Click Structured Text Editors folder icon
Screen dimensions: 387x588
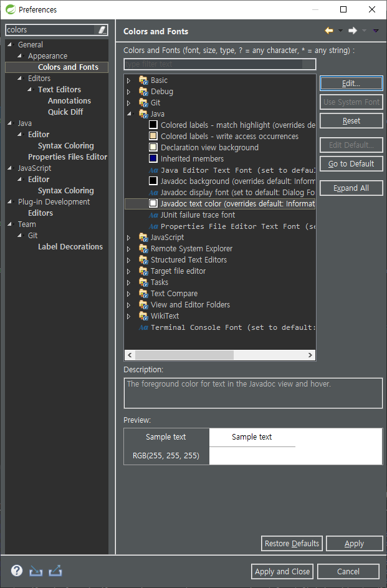click(x=143, y=260)
